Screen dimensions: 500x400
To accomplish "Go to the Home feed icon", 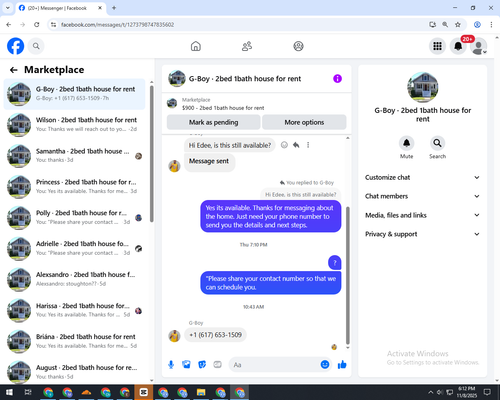I will 196,46.
